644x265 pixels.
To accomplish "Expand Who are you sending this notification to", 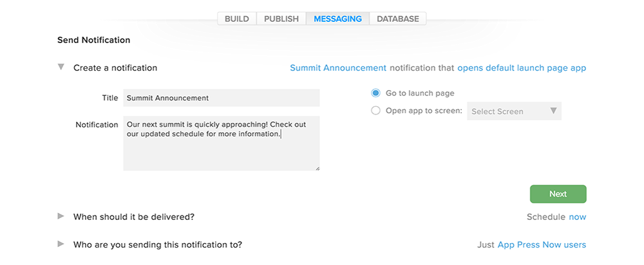I will (x=61, y=244).
